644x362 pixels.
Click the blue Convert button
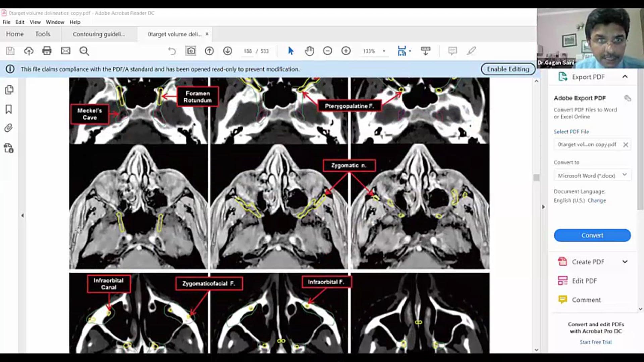click(592, 235)
